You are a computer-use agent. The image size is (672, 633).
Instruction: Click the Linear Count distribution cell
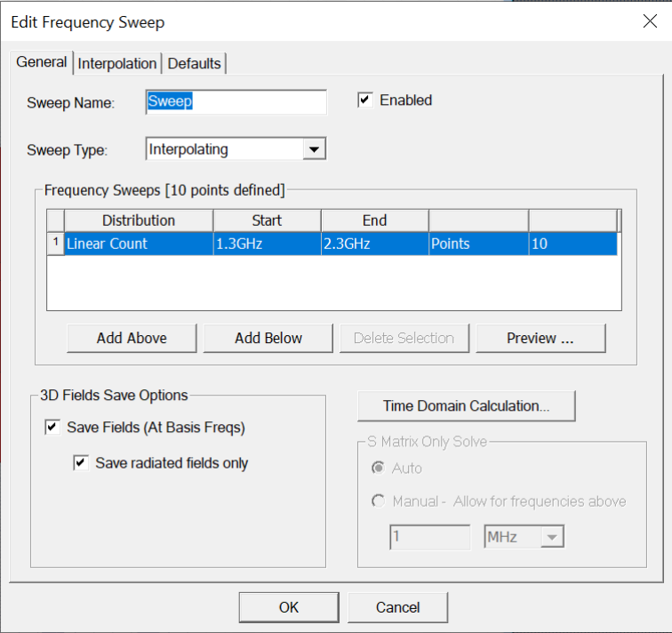point(138,244)
